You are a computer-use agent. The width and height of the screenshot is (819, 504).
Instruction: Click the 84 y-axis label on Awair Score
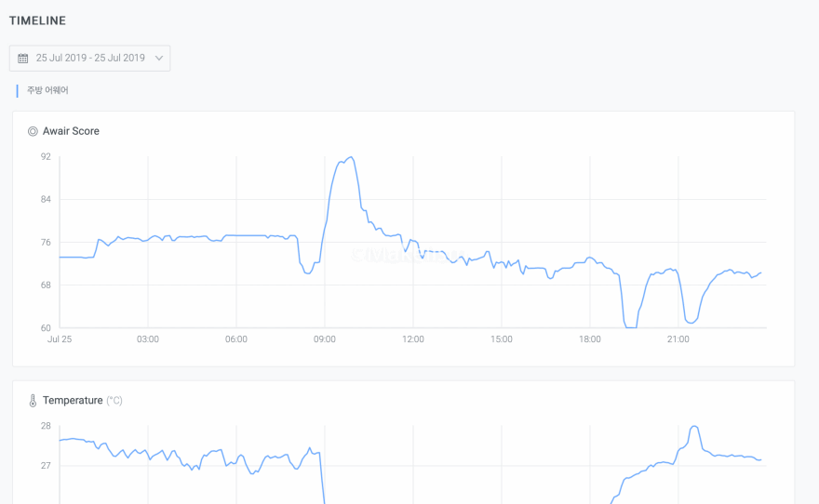[46, 199]
